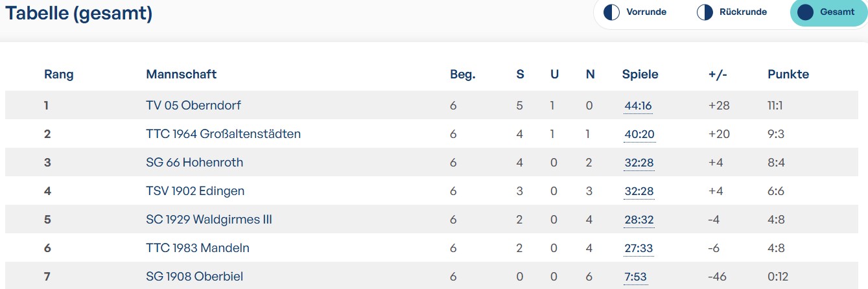Select the SC 1929 Waldgirmes III row

[209, 220]
